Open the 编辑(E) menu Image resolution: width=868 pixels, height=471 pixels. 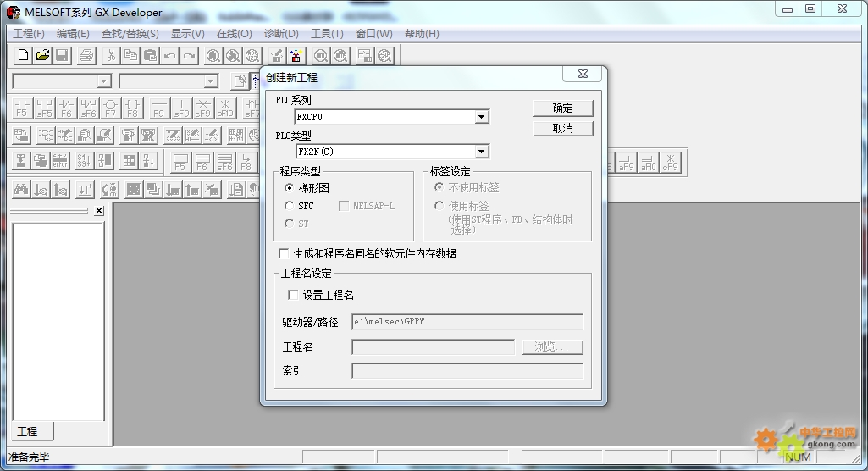point(73,34)
